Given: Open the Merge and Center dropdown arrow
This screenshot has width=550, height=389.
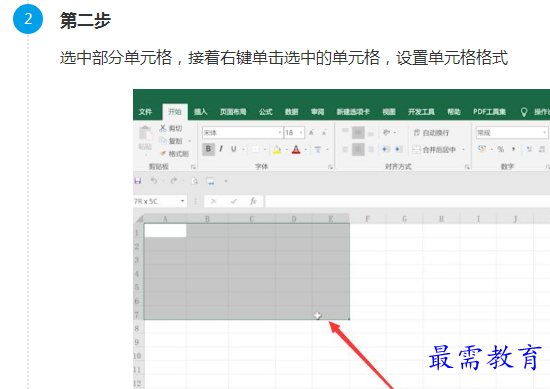Looking at the screenshot, I should click(x=463, y=150).
